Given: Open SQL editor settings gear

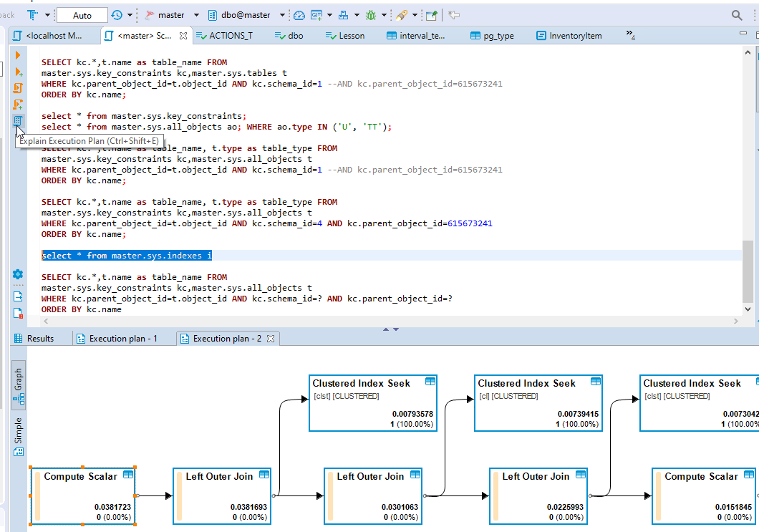Looking at the screenshot, I should [x=17, y=274].
